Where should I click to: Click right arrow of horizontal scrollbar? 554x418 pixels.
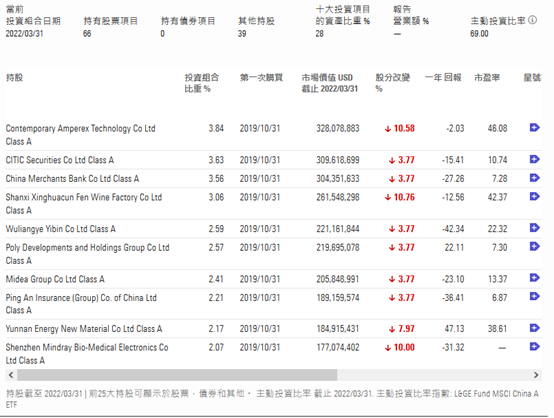coord(536,375)
